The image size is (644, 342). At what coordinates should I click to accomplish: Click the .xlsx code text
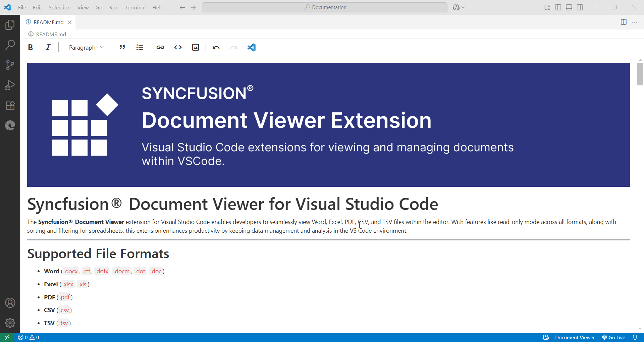click(68, 284)
